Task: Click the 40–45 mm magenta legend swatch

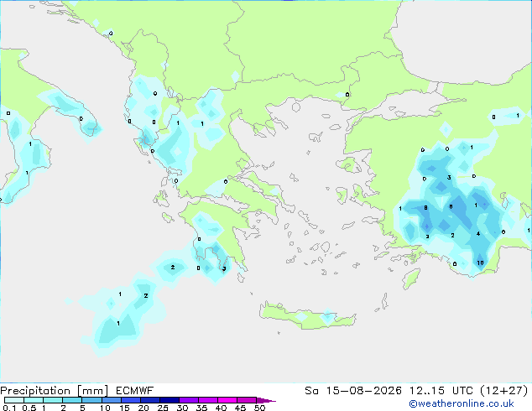Action: coord(227,400)
